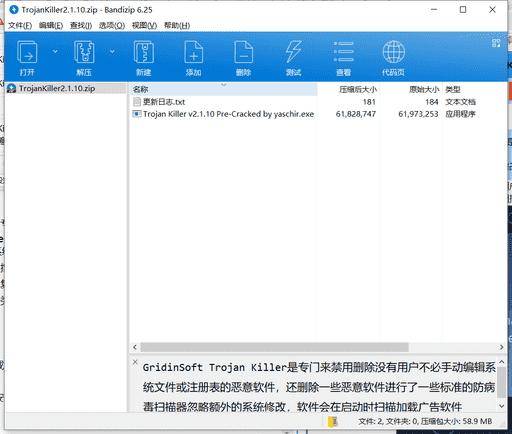Open the 帮助(H) menu

tap(177, 26)
